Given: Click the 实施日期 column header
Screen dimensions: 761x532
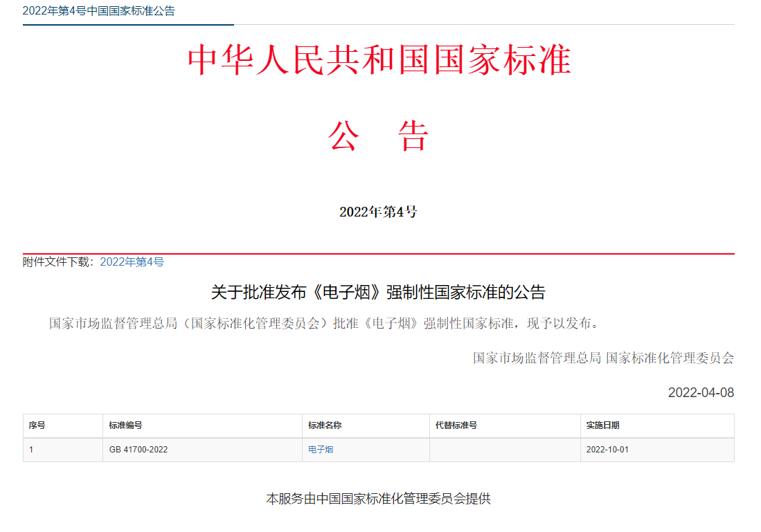Looking at the screenshot, I should 602,425.
